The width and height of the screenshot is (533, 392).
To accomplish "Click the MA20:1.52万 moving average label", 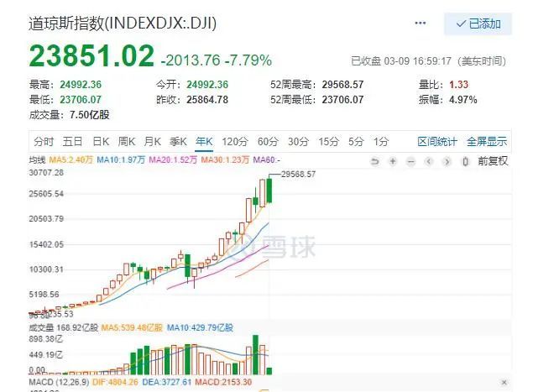I will pyautogui.click(x=173, y=159).
